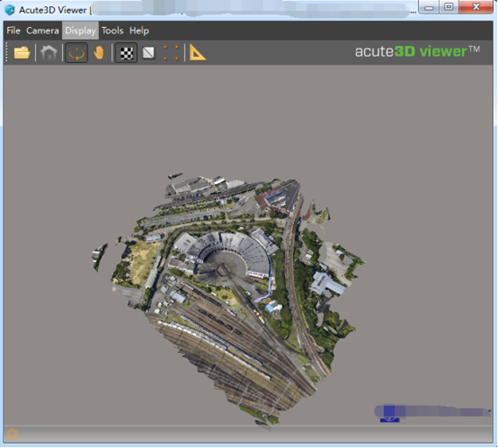
Task: Open the highlighted Display menu
Action: (x=80, y=31)
